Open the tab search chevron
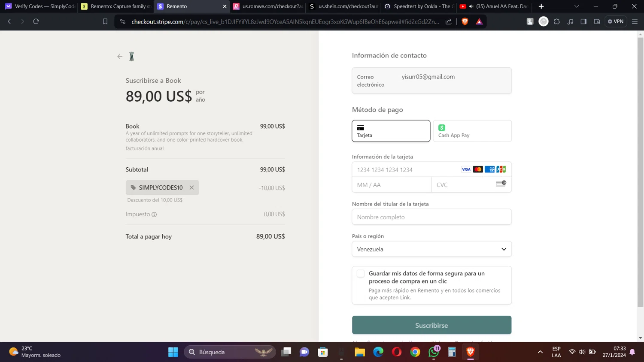 pos(577,6)
